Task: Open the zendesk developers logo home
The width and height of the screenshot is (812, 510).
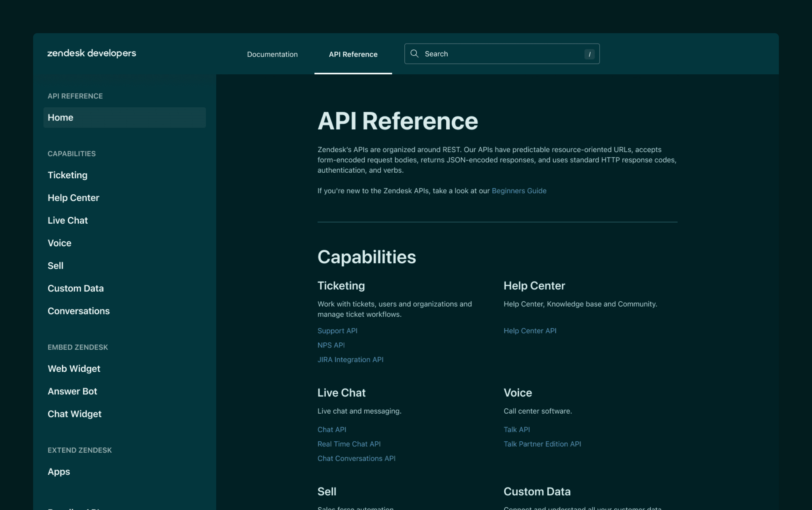Action: point(92,53)
